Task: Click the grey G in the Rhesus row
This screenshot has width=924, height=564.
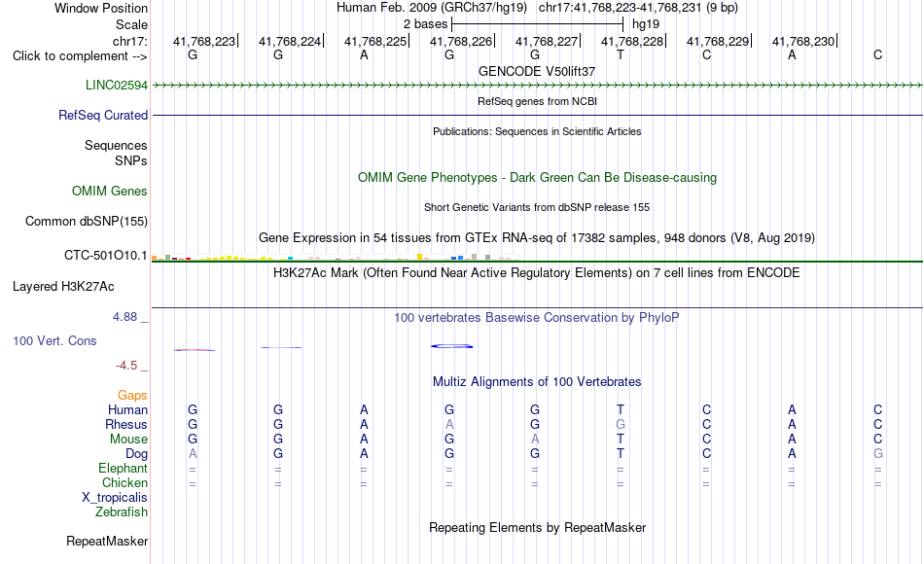Action: point(620,424)
